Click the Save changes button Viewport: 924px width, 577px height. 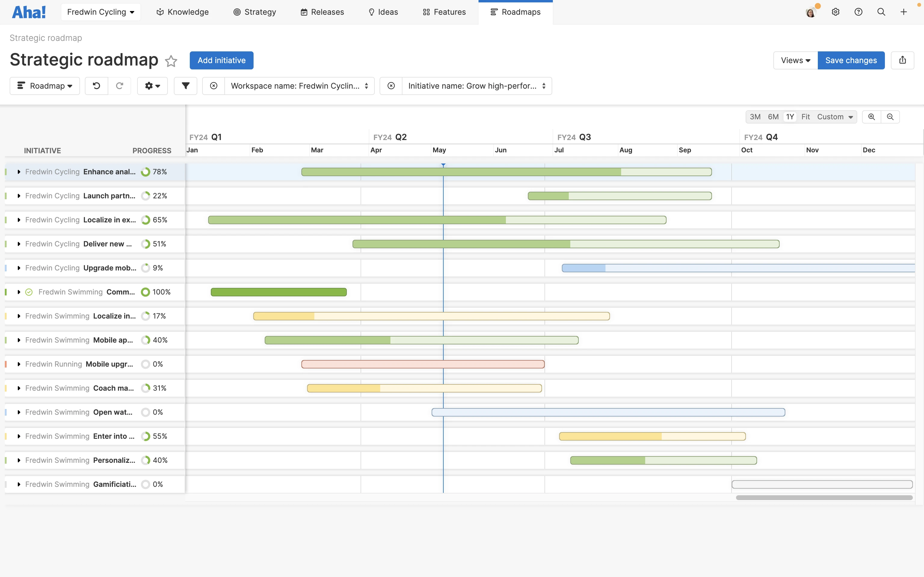[851, 60]
